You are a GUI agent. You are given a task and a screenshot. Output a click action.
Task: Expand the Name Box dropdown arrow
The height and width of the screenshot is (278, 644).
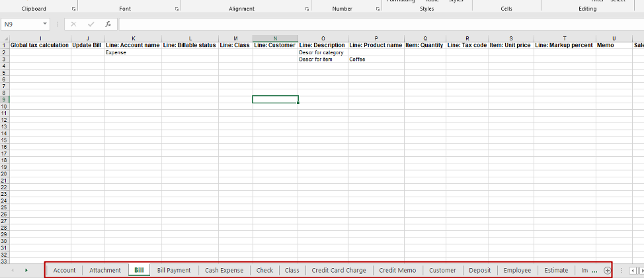(45, 24)
